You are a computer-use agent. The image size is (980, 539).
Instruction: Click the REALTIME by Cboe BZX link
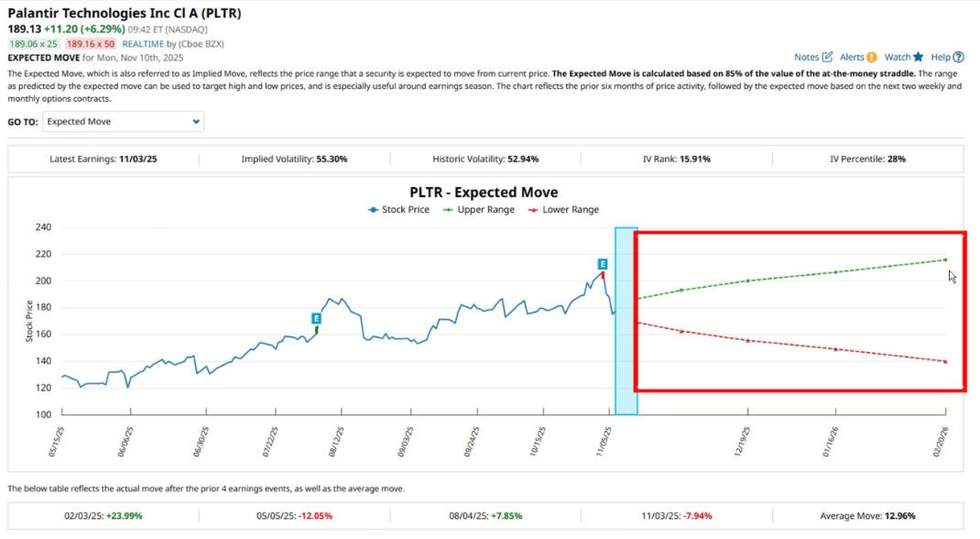tap(143, 43)
